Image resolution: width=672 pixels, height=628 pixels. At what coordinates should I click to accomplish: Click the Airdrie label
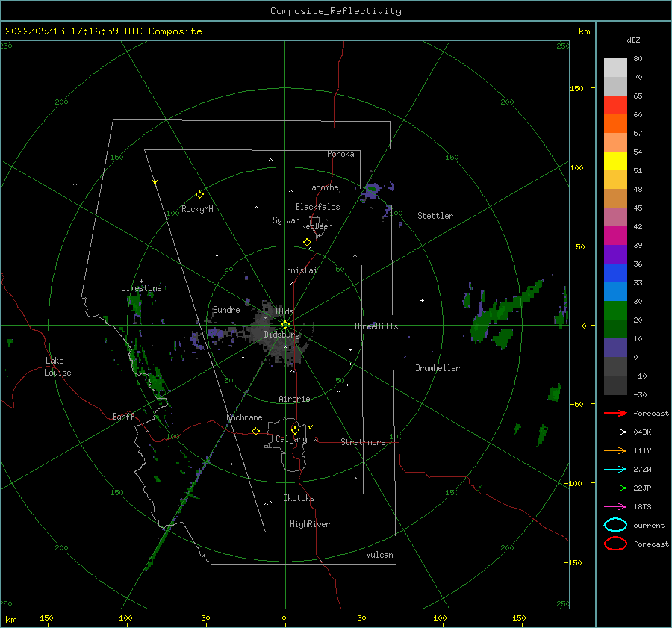click(x=294, y=399)
